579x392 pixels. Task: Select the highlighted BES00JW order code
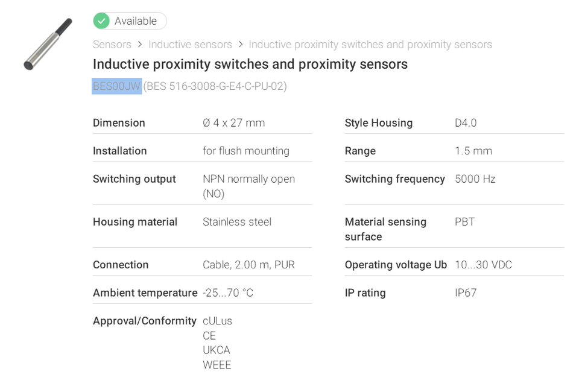[x=116, y=86]
